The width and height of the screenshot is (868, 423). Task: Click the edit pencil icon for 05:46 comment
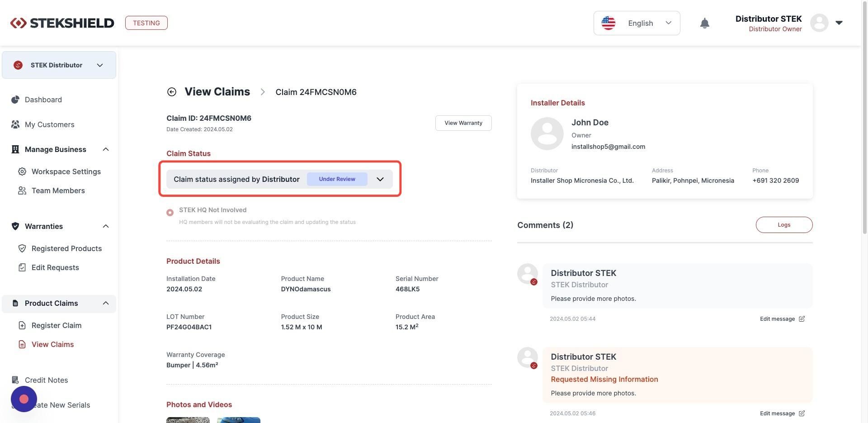(802, 413)
